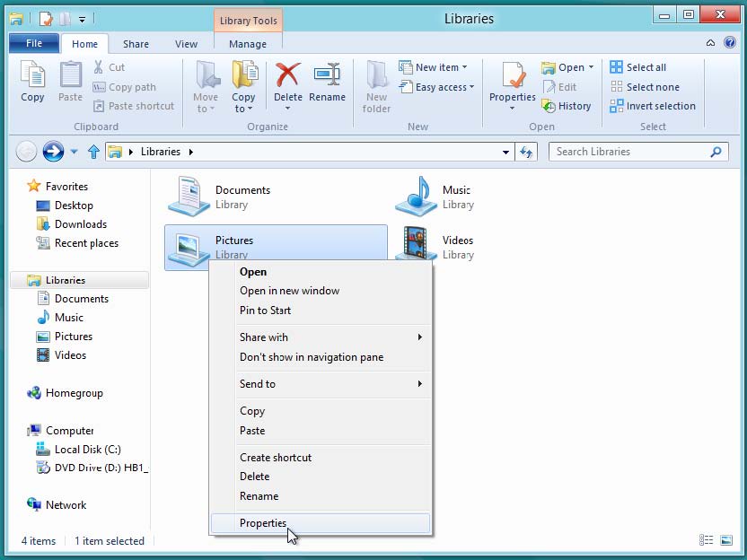Click the Up arrow navigation button
This screenshot has width=747, height=560.
93,152
